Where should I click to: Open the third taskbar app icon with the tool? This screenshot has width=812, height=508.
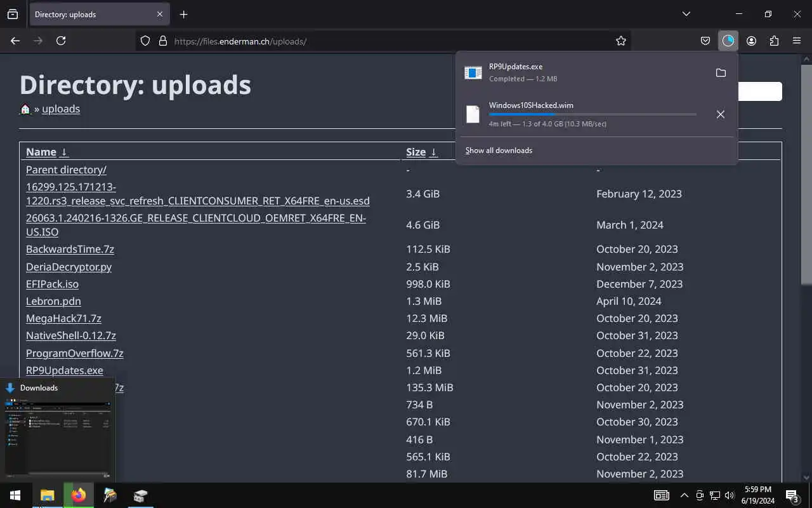pyautogui.click(x=110, y=495)
